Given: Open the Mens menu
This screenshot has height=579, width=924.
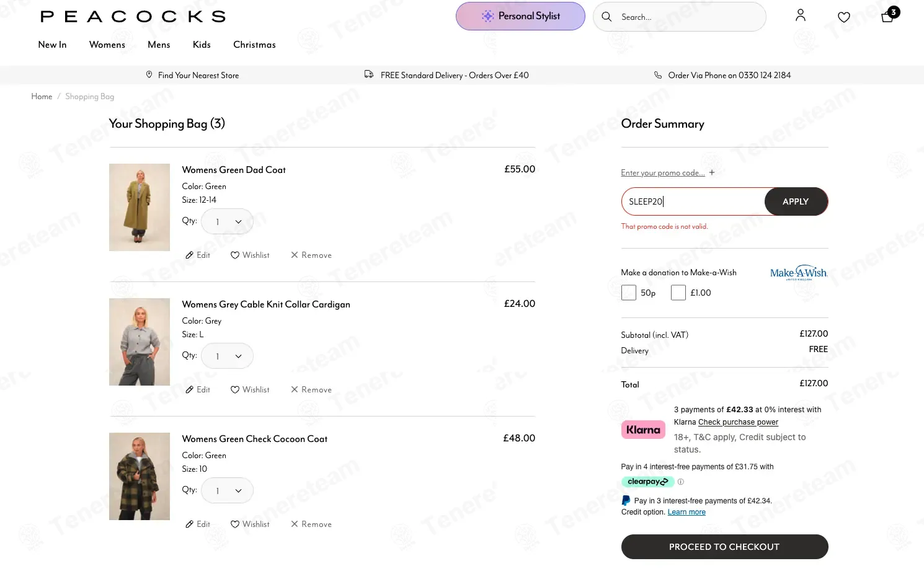Looking at the screenshot, I should pos(159,45).
